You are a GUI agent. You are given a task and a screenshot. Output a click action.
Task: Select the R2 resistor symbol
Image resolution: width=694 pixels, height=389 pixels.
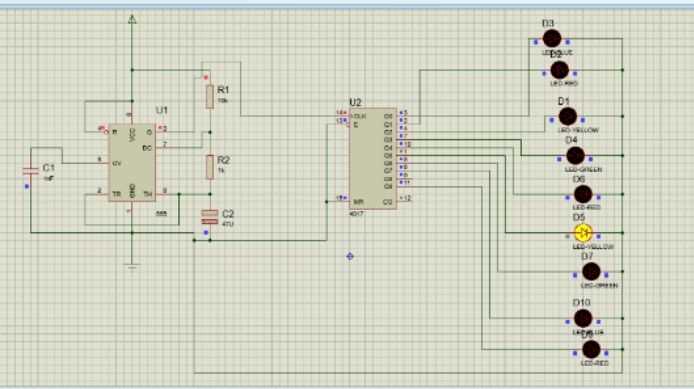210,167
